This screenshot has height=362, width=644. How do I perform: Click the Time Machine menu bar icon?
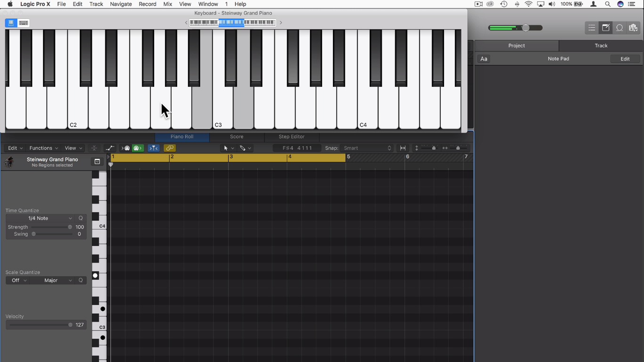point(504,4)
